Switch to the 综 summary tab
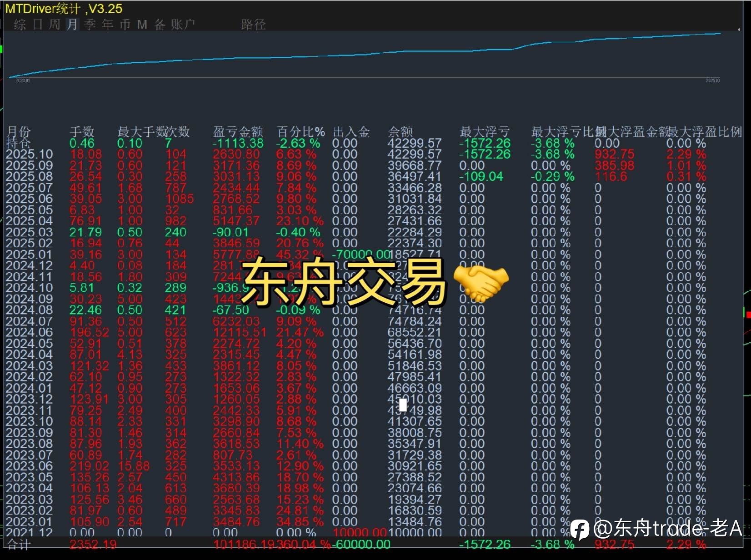The width and height of the screenshot is (751, 560). pyautogui.click(x=20, y=25)
